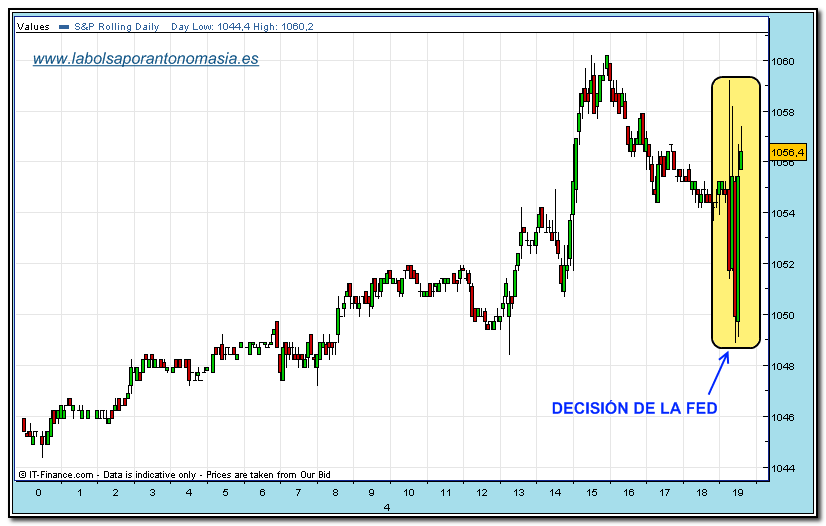Click hour 0 on the time axis
The height and width of the screenshot is (526, 826).
[x=38, y=493]
